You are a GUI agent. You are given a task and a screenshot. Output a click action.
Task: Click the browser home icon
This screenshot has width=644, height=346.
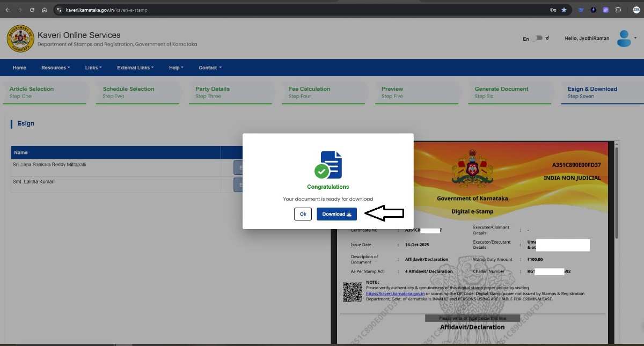point(44,10)
